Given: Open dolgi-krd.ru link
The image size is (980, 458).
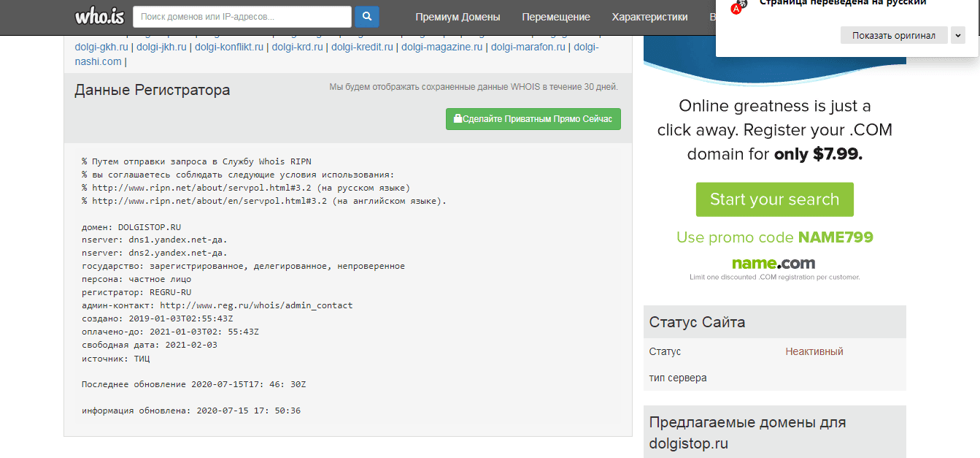Looking at the screenshot, I should click(298, 47).
